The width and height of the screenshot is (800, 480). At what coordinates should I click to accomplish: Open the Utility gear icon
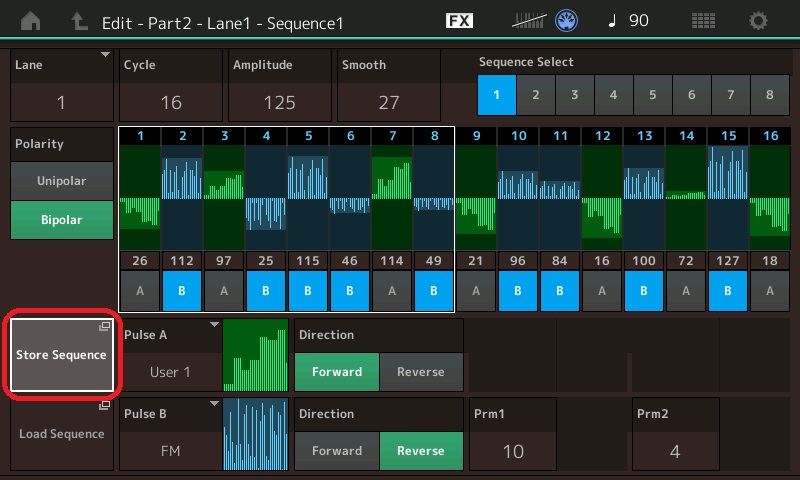759,20
